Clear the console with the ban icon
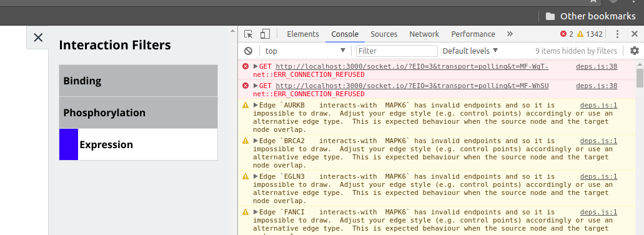Viewport: 644px width, 235px height. [x=248, y=51]
